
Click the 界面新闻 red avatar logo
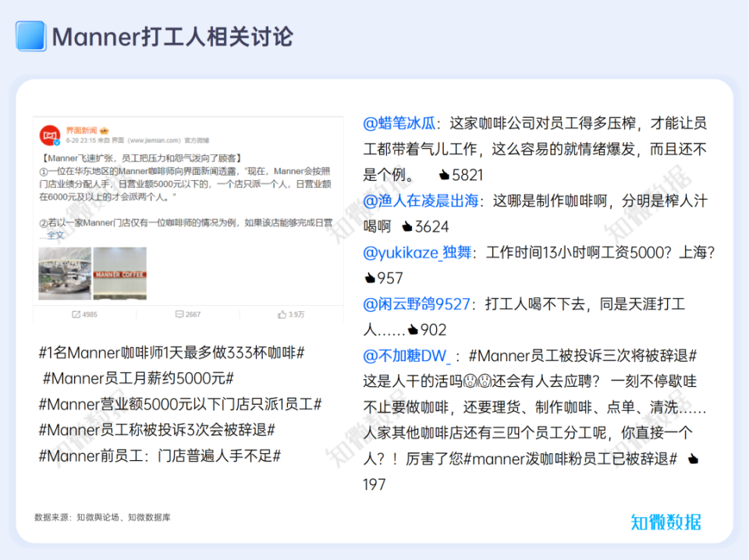[50, 133]
